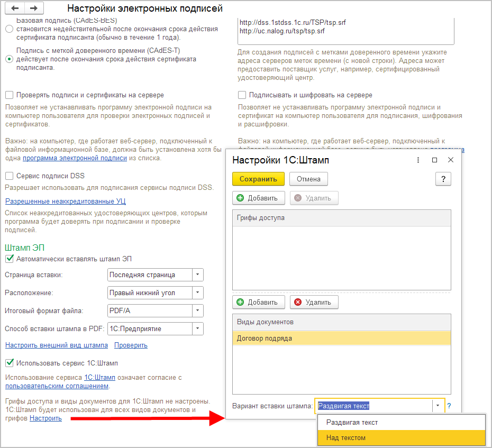Open the Страница вставки dropdown
Image resolution: width=492 pixels, height=448 pixels.
tap(198, 275)
